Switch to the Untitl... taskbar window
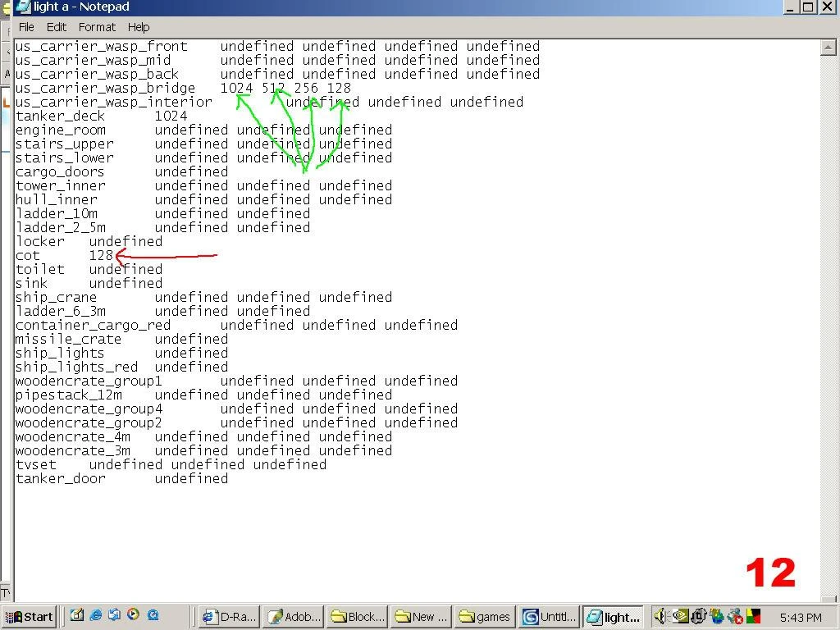Image resolution: width=840 pixels, height=630 pixels. pos(549,617)
